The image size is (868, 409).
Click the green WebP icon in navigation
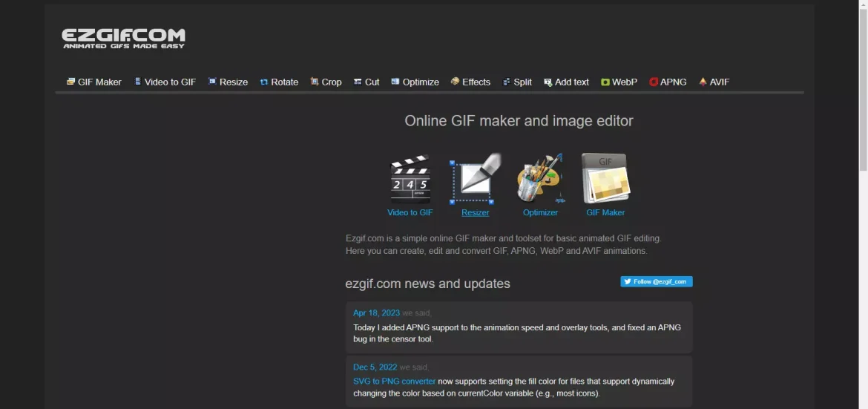pyautogui.click(x=605, y=82)
